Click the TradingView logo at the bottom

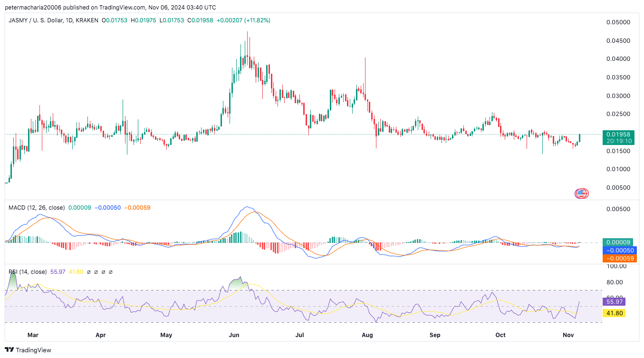(x=28, y=350)
